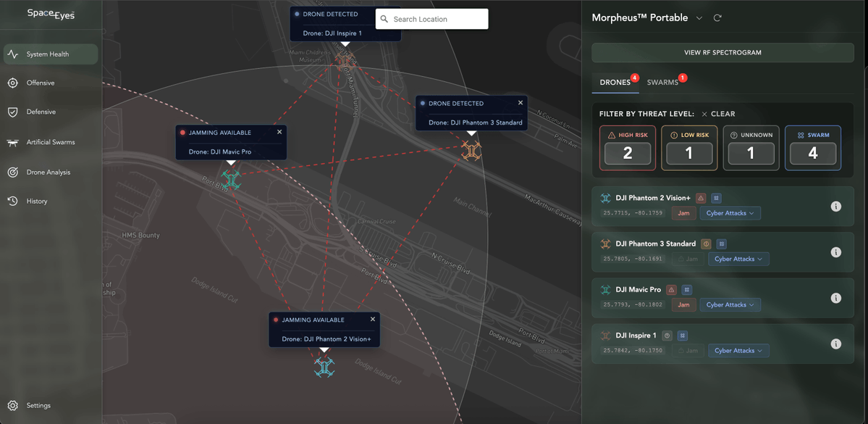Click coordinates 25.7842, -80.1750

pyautogui.click(x=633, y=351)
